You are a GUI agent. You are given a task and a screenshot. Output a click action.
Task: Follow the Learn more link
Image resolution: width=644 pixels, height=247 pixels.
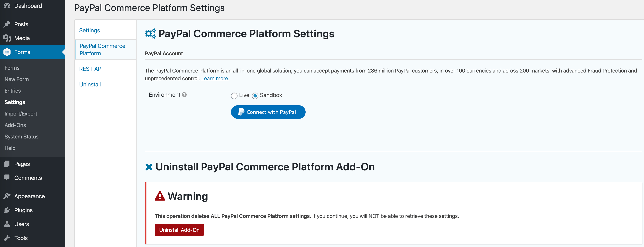[215, 78]
